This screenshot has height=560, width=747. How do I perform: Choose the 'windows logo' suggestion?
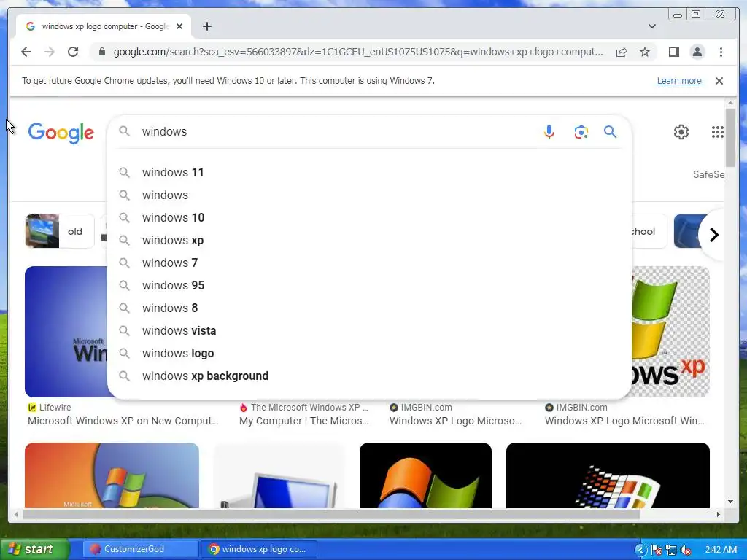click(369, 354)
